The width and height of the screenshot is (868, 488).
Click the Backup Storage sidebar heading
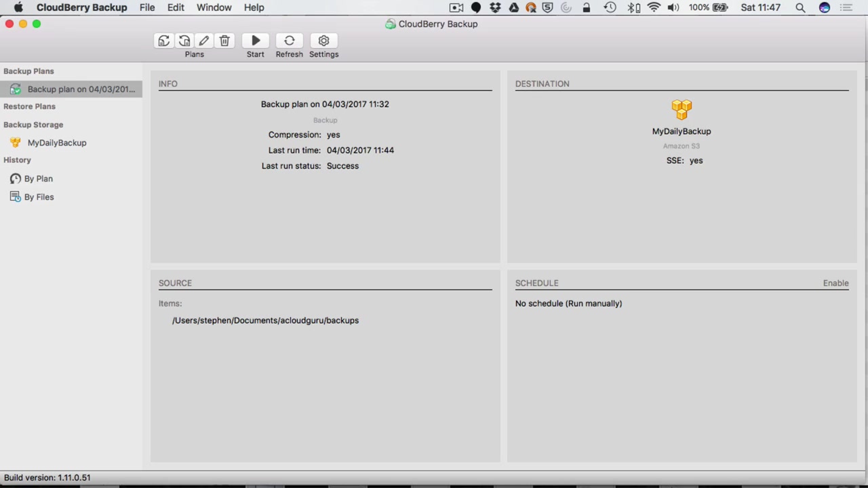33,125
